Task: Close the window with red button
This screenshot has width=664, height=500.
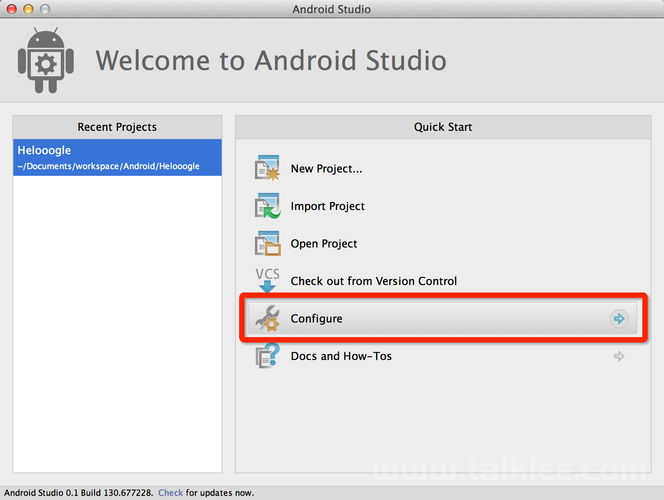Action: pyautogui.click(x=11, y=9)
